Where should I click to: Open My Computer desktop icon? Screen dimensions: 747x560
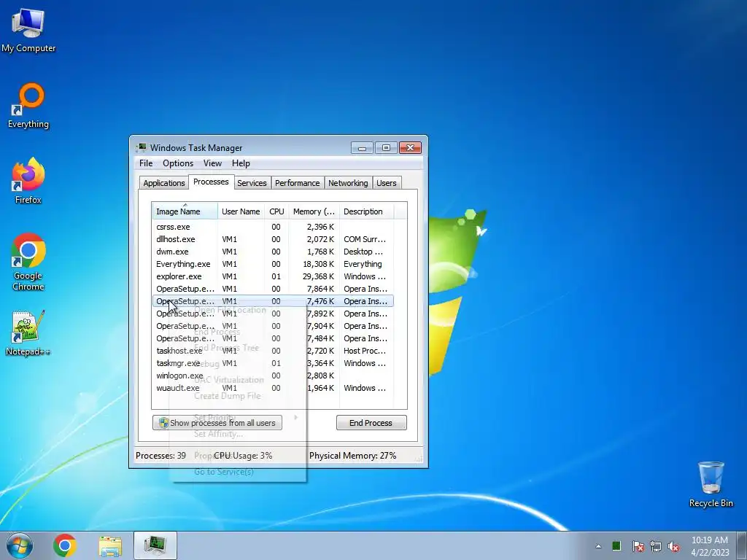click(x=28, y=29)
